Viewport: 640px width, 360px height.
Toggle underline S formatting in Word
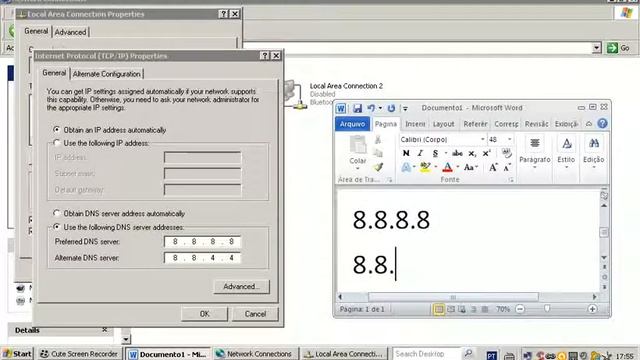click(x=435, y=153)
